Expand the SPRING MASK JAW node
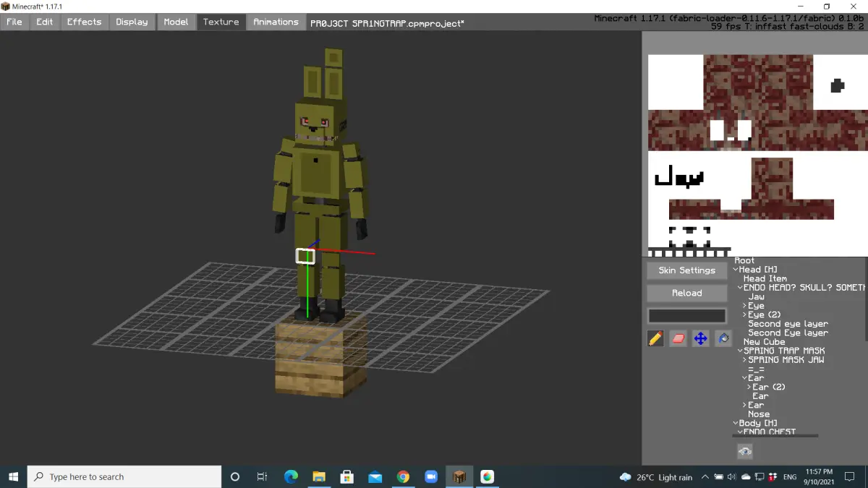This screenshot has width=868, height=488. (x=745, y=360)
